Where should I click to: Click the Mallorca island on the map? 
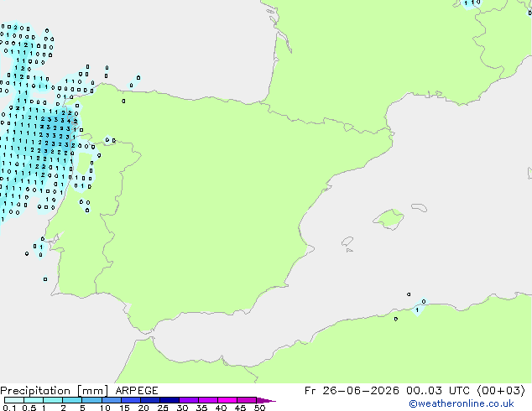[389, 219]
